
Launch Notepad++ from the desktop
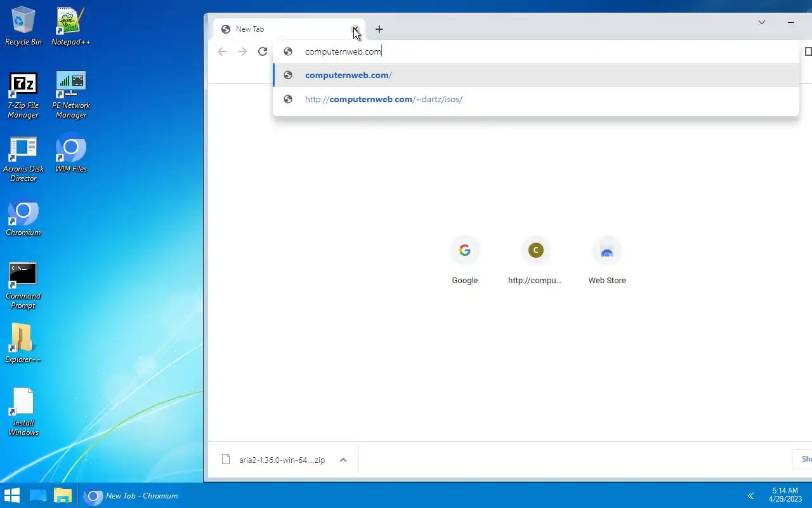[x=71, y=26]
